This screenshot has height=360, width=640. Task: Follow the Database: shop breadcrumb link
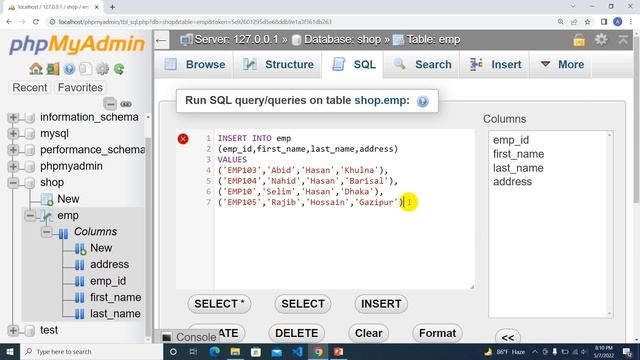[342, 40]
